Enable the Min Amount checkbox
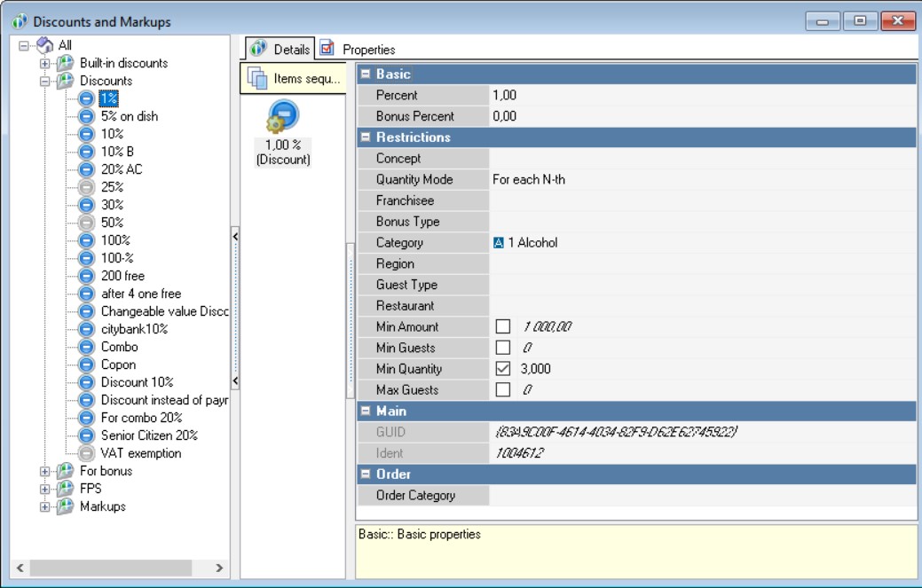 [x=503, y=327]
